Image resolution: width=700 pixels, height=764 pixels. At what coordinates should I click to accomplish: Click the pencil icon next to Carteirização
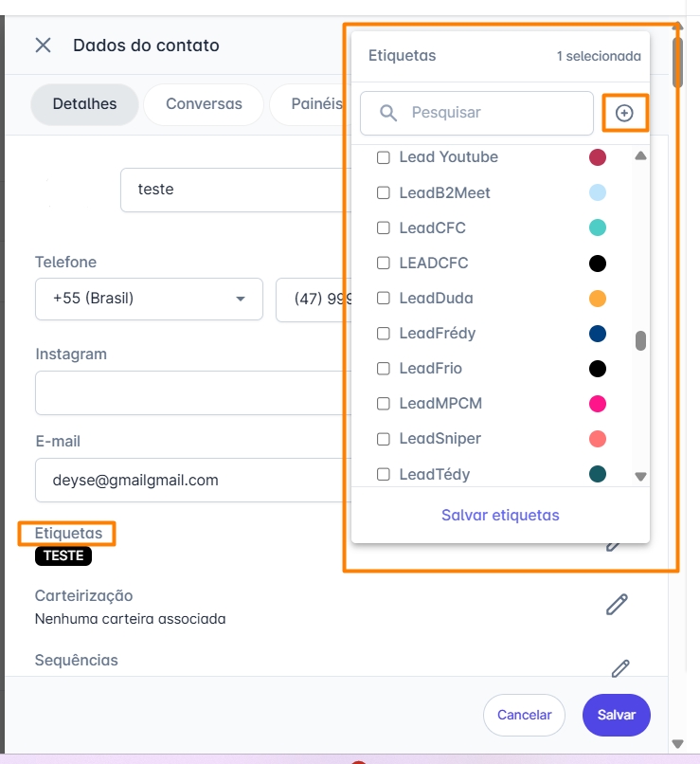pos(617,604)
